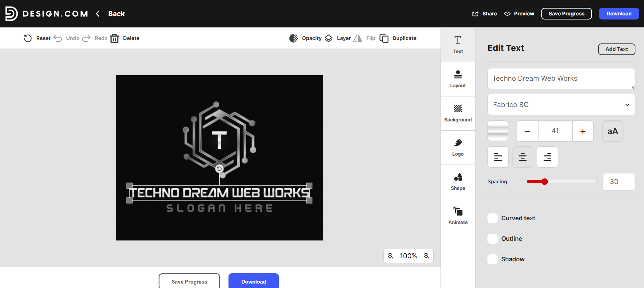Click the Duplicate icon
Image resolution: width=644 pixels, height=288 pixels.
384,38
